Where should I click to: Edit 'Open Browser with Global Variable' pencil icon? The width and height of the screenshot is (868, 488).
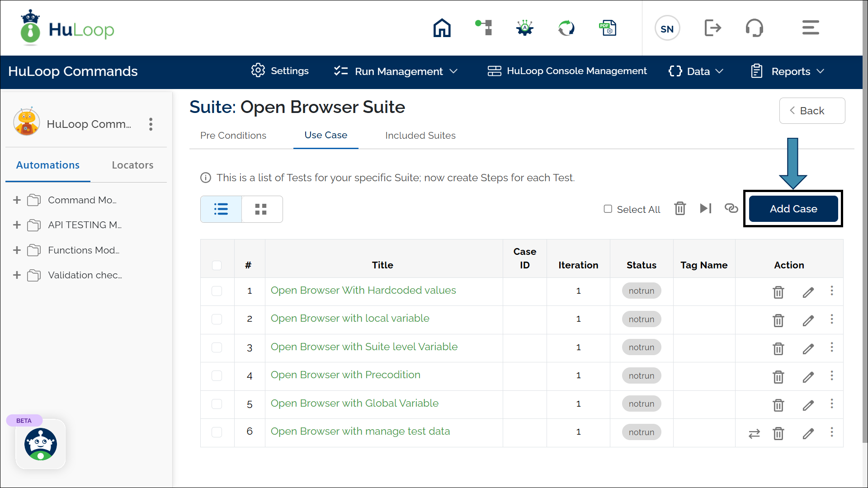808,405
